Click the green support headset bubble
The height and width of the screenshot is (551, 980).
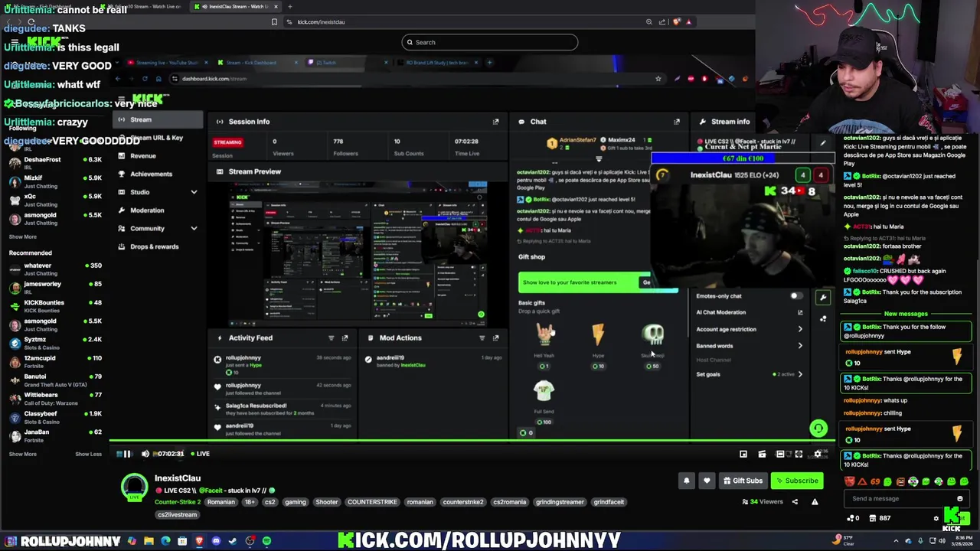[x=818, y=429]
